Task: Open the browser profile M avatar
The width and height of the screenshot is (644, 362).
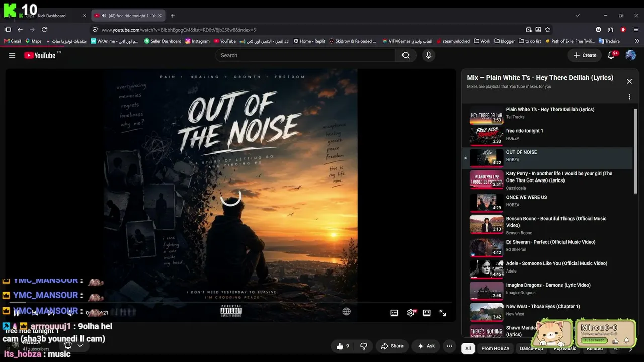Action: click(598, 30)
